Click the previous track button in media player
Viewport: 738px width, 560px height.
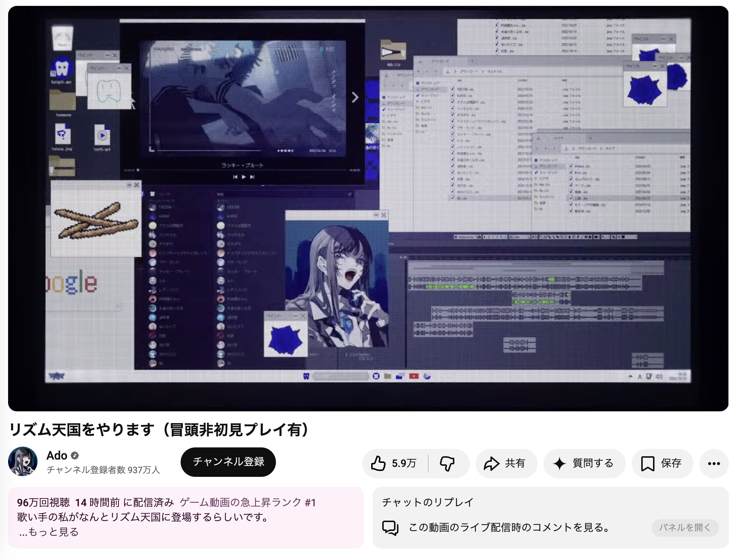point(235,177)
